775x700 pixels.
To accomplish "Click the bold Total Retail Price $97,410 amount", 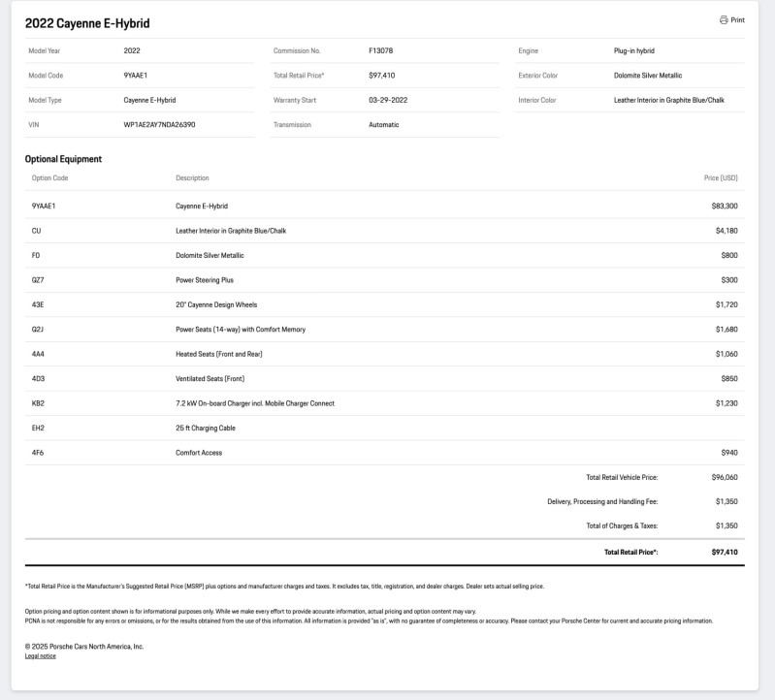I will point(725,553).
